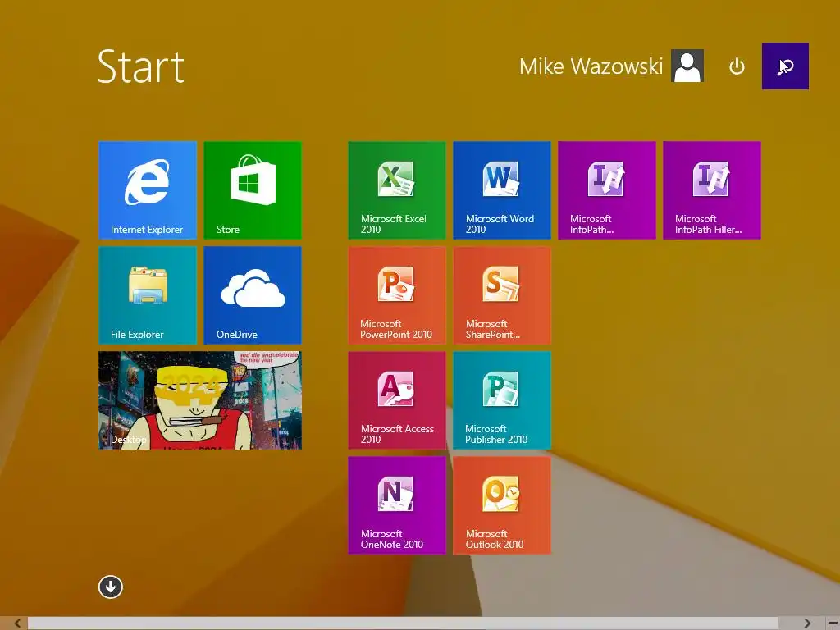Launch Microsoft OneNote 2010
The height and width of the screenshot is (630, 840).
coord(397,505)
